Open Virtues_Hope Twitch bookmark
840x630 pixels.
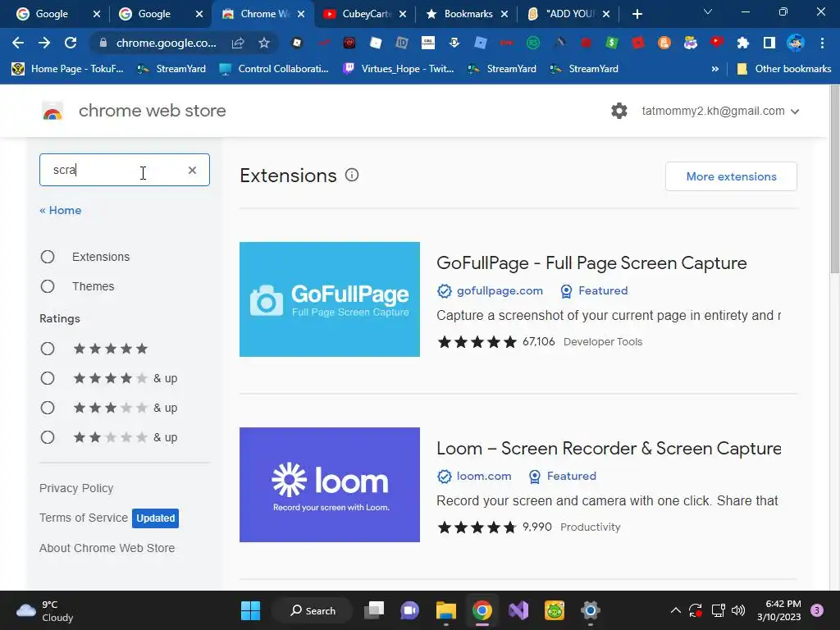[399, 69]
